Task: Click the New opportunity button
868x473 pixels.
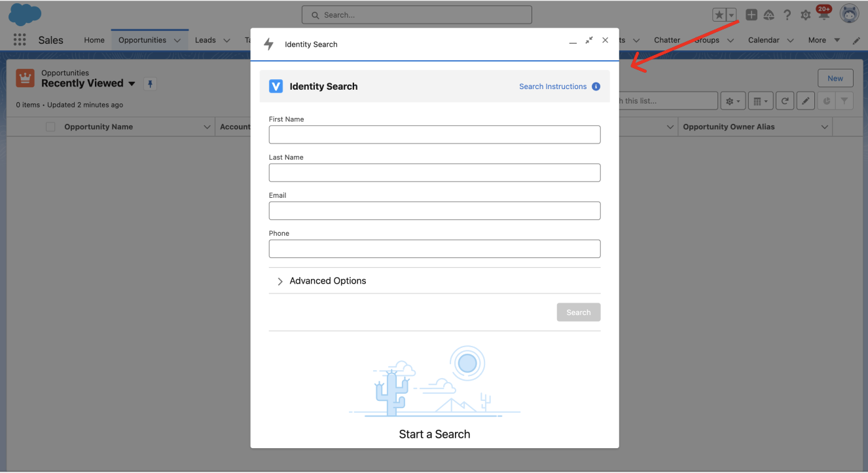Action: [835, 79]
